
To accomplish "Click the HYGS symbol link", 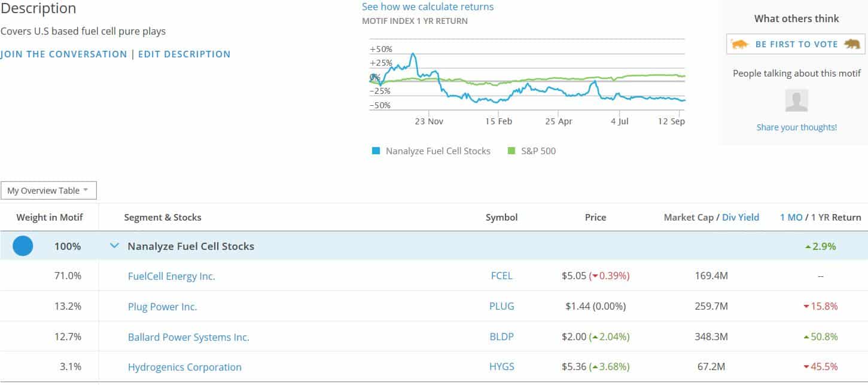I will (x=501, y=367).
